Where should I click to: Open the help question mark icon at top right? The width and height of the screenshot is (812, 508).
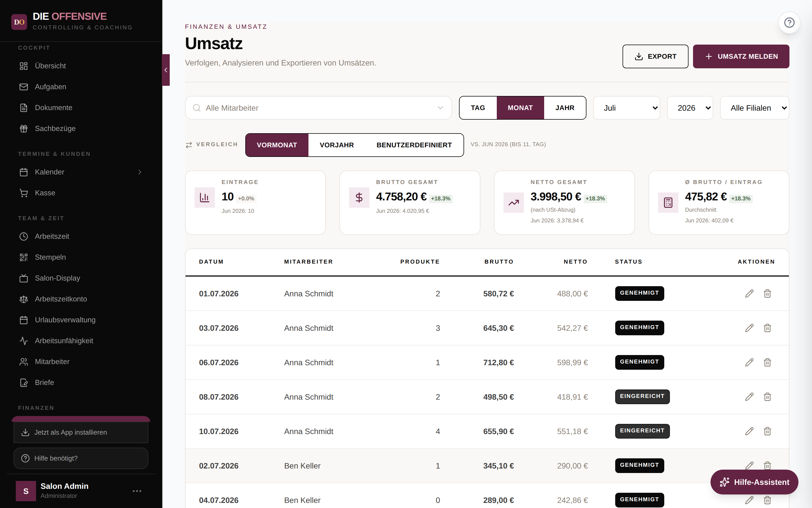tap(789, 23)
